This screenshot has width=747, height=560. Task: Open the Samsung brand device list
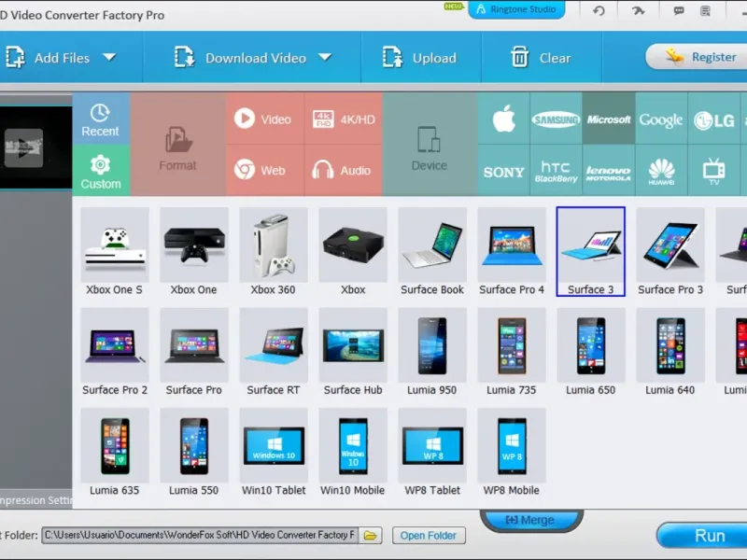pos(556,119)
